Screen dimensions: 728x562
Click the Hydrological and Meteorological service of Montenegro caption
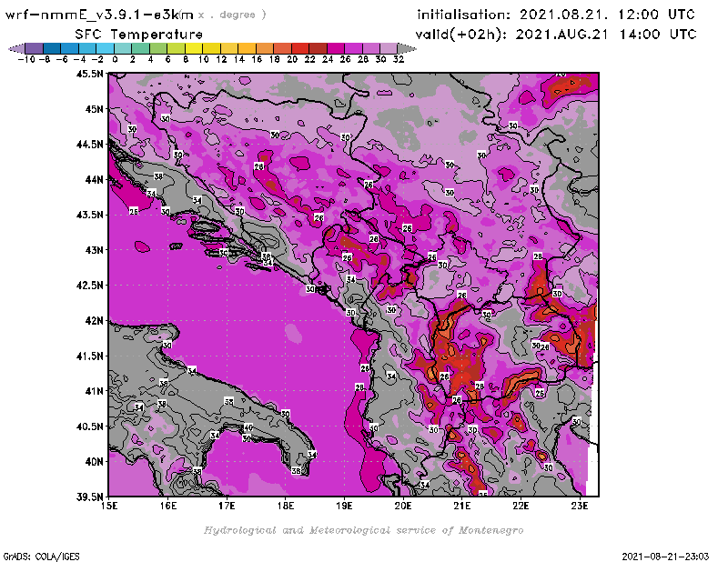[x=363, y=530]
